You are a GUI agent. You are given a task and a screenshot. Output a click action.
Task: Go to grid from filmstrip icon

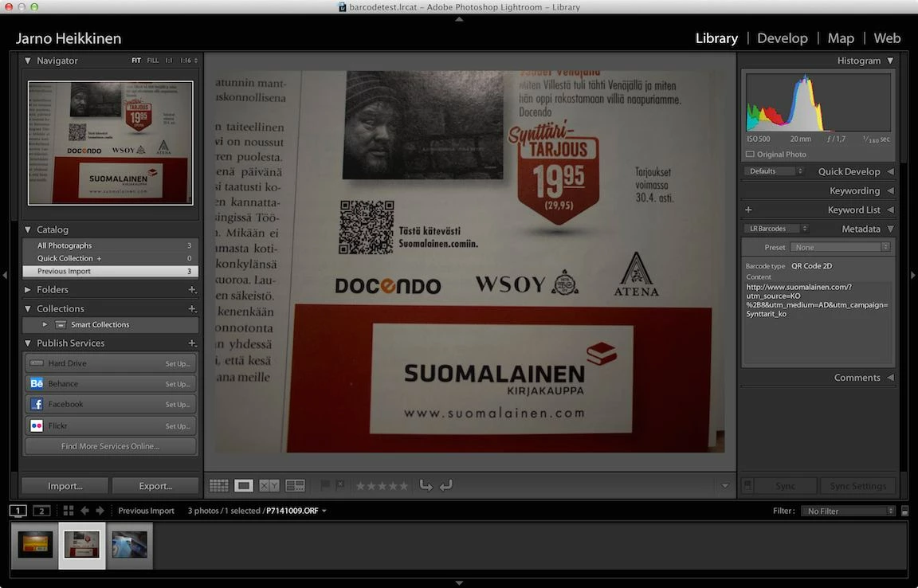click(x=69, y=511)
